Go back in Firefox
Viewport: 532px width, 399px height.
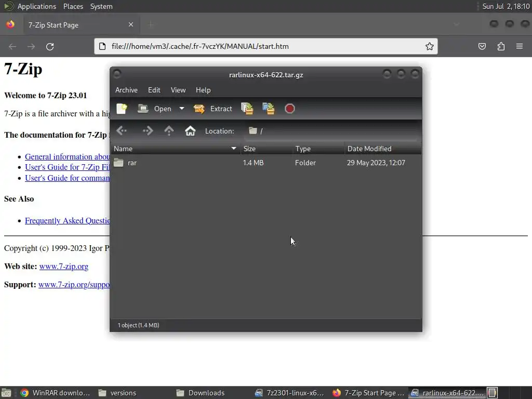12,46
